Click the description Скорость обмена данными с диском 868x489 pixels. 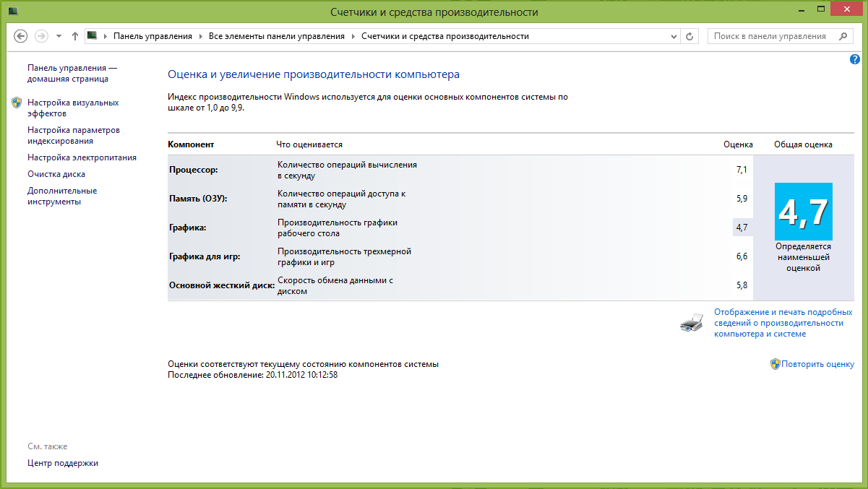tap(335, 285)
